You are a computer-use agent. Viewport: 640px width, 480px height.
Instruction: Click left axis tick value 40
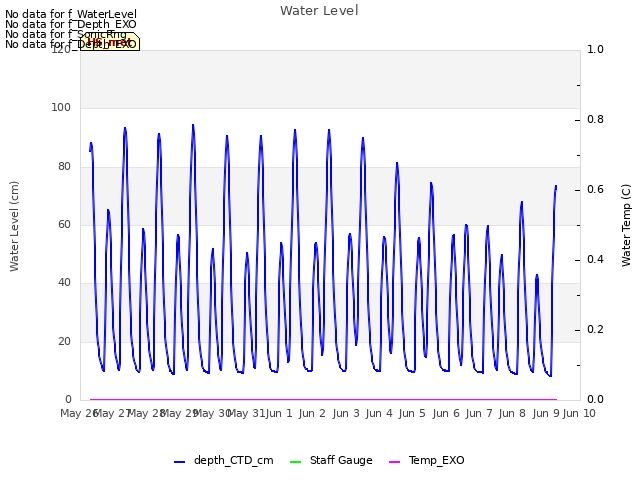pos(64,282)
